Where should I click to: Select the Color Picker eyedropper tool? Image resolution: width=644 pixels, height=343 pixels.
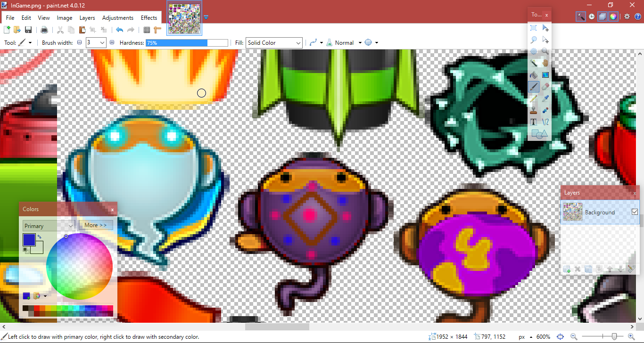tap(545, 98)
